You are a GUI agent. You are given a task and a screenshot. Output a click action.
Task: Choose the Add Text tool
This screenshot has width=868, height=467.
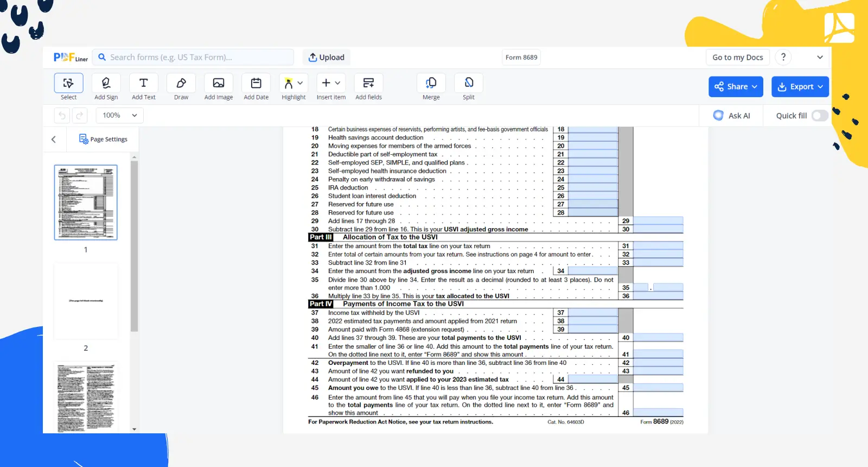tap(143, 84)
